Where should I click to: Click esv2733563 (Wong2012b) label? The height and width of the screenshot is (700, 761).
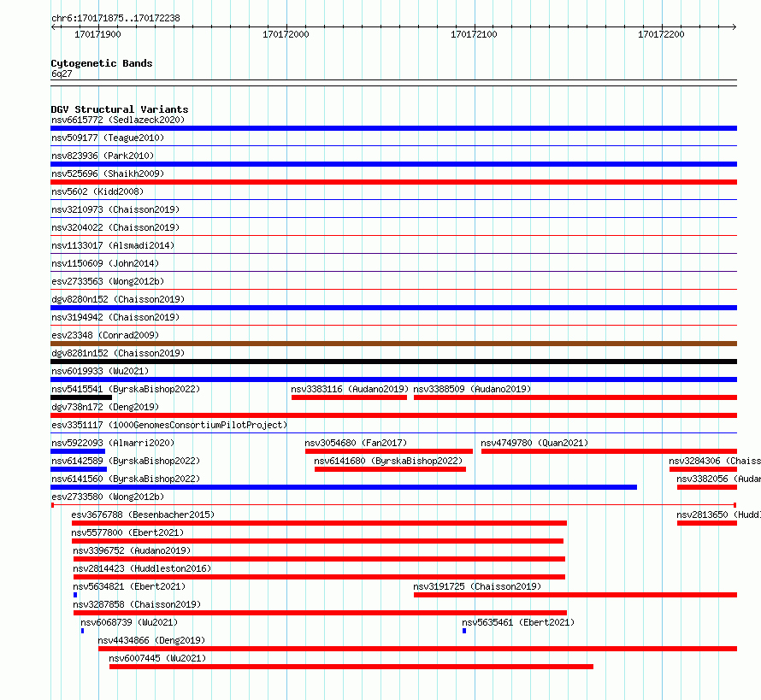[108, 281]
